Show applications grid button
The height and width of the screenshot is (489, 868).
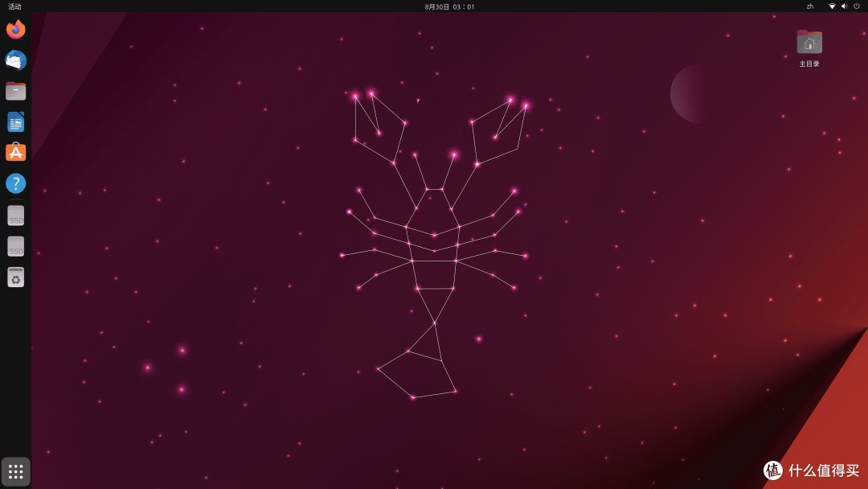[x=15, y=472]
